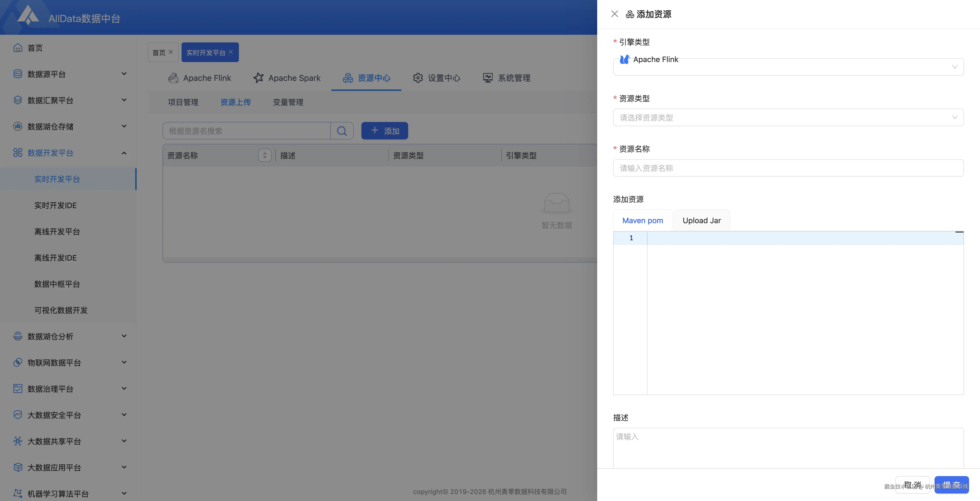This screenshot has height=501, width=980.
Task: Expand the 数据汇聚平台 menu
Action: (x=124, y=100)
